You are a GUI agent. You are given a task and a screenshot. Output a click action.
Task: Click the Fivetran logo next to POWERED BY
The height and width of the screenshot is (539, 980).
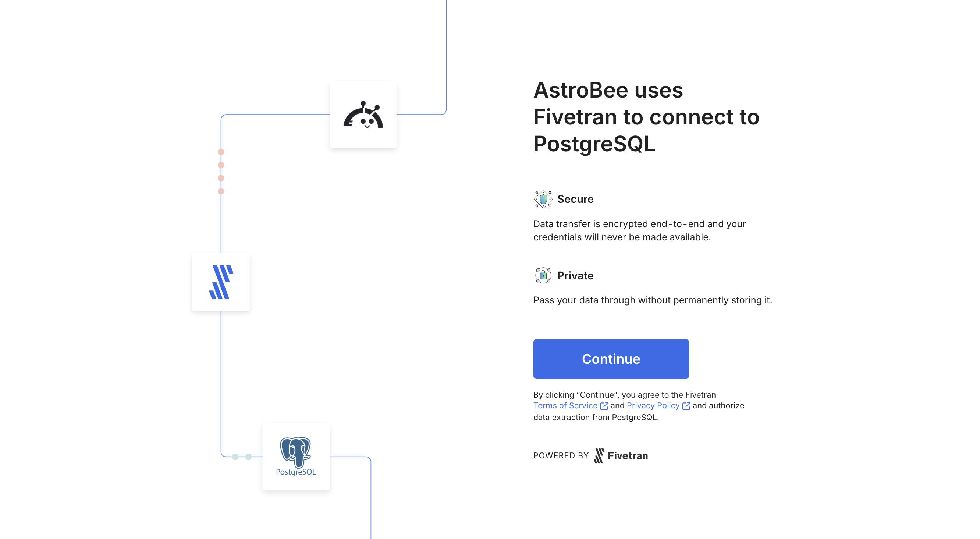click(621, 455)
